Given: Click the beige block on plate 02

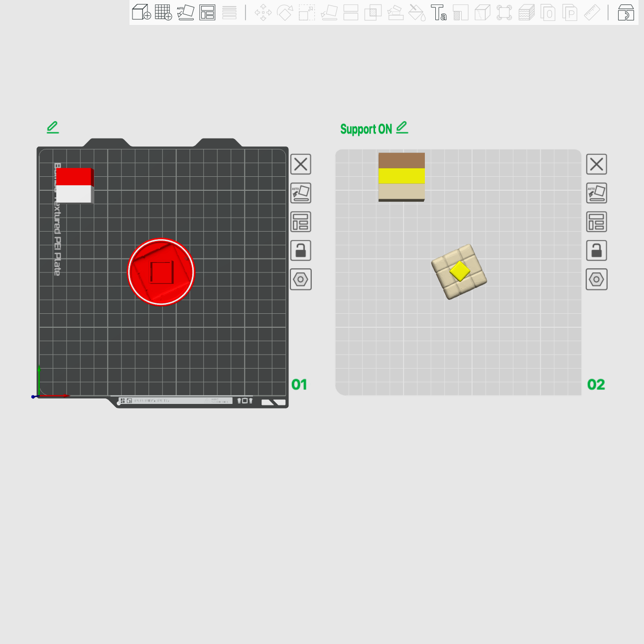Looking at the screenshot, I should tap(401, 191).
